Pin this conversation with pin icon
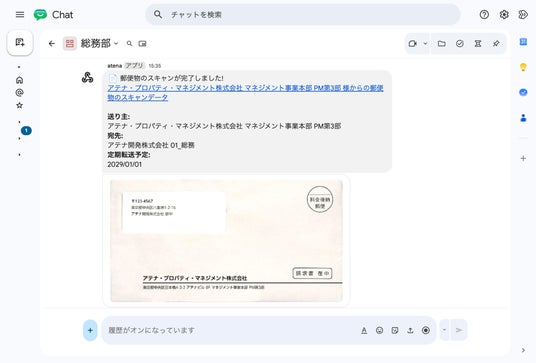536x363 pixels. [x=496, y=43]
